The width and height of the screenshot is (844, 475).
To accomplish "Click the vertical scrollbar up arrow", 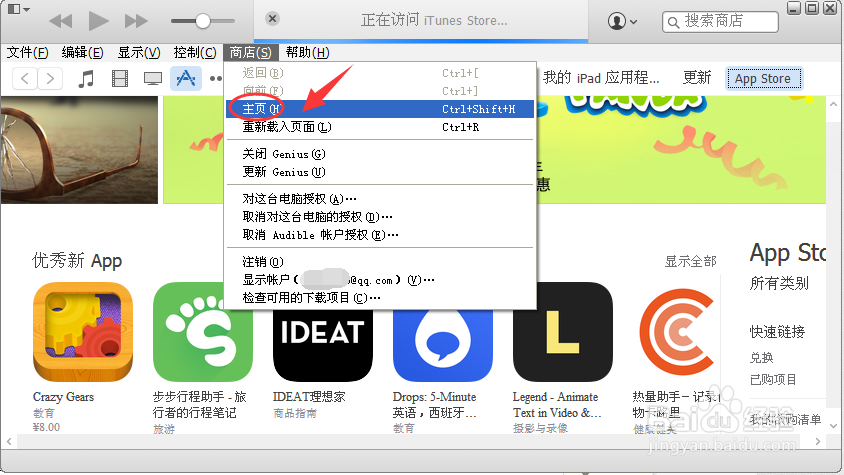I will pos(833,104).
